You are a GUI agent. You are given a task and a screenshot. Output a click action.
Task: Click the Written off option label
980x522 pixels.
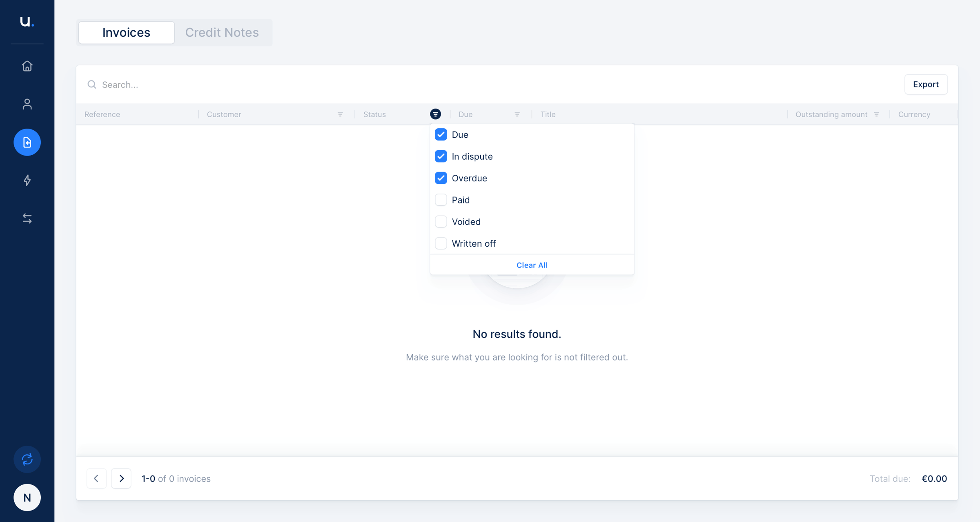474,243
